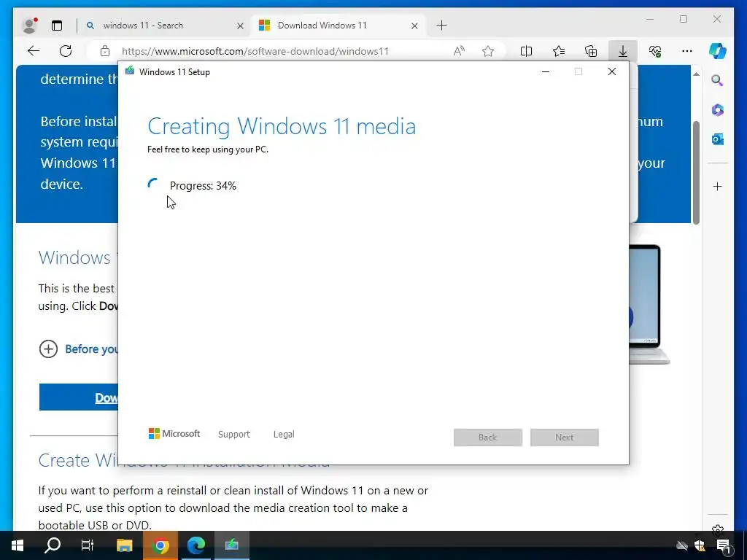Screen dimensions: 747x560
Task: Minimize the Edge browser window
Action: [x=650, y=19]
